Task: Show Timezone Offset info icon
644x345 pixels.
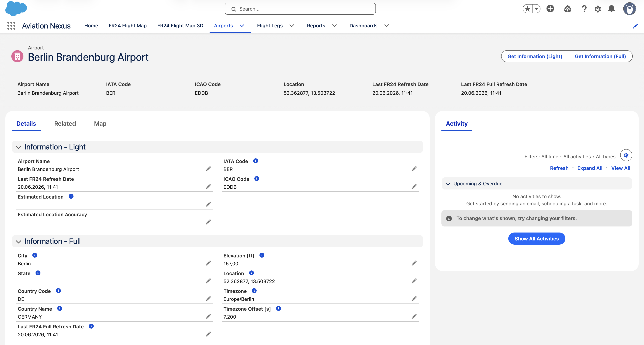Action: (279, 308)
